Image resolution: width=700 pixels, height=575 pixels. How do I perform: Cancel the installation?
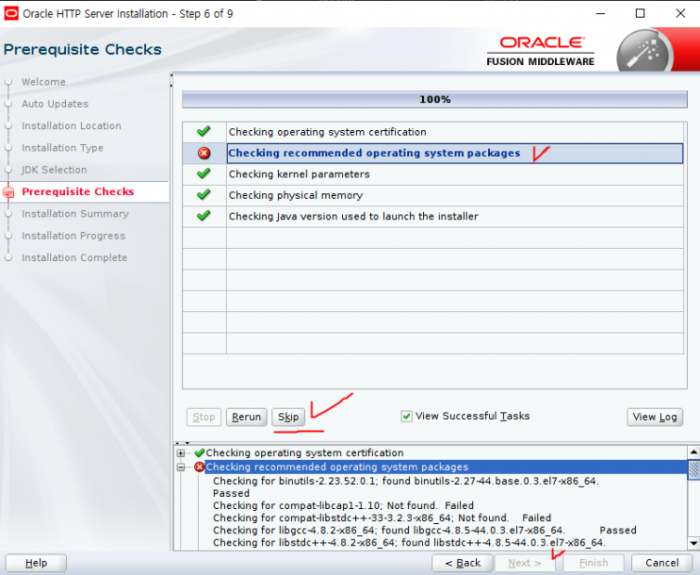[x=662, y=563]
